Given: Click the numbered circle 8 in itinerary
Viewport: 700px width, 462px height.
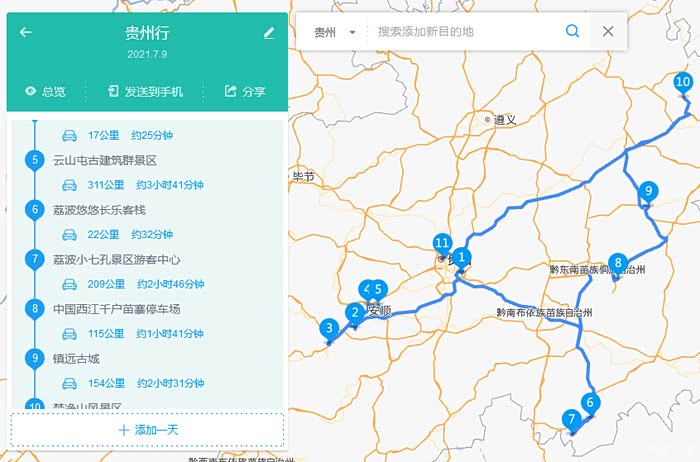Looking at the screenshot, I should tap(35, 309).
